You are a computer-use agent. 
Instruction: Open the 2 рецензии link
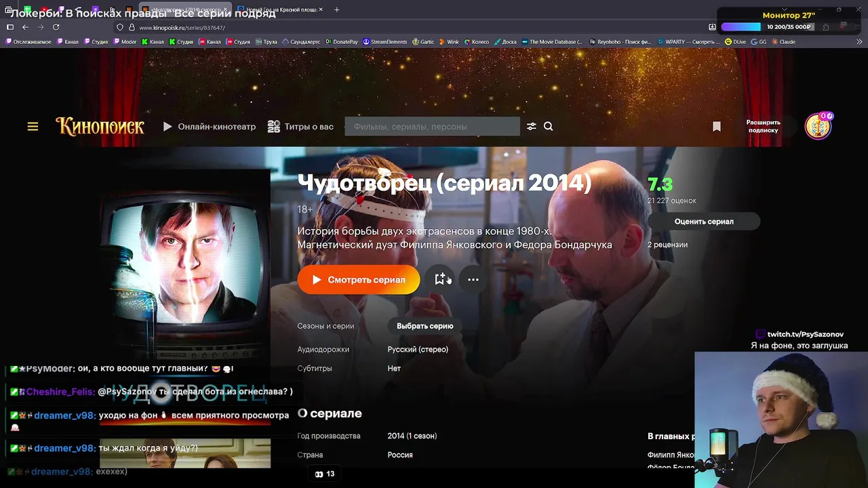pos(667,245)
